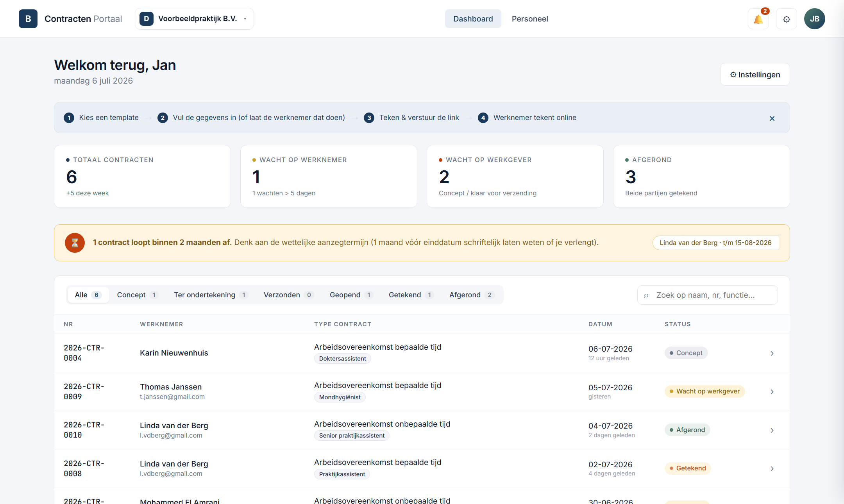Open the Voorbeeldpraktijk B.V. organisation dropdown
The height and width of the screenshot is (504, 844).
[x=194, y=19]
